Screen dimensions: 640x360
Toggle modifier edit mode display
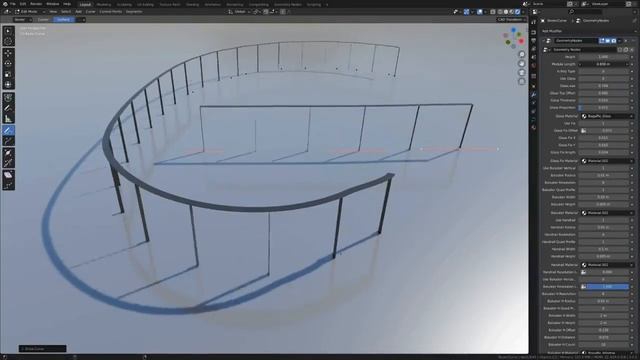tap(602, 41)
